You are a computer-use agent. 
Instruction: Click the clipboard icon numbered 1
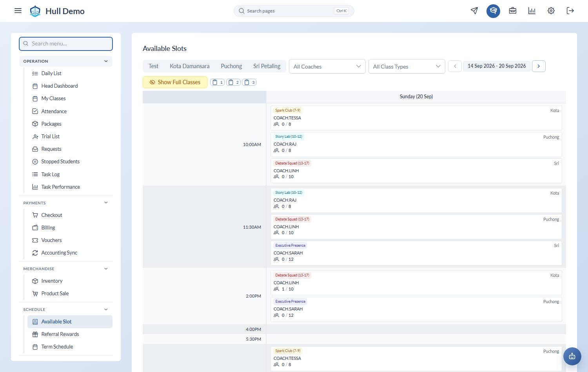coord(218,82)
